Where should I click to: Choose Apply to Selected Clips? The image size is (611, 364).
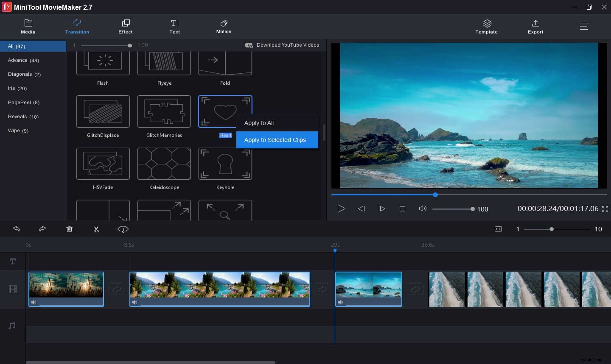(275, 140)
